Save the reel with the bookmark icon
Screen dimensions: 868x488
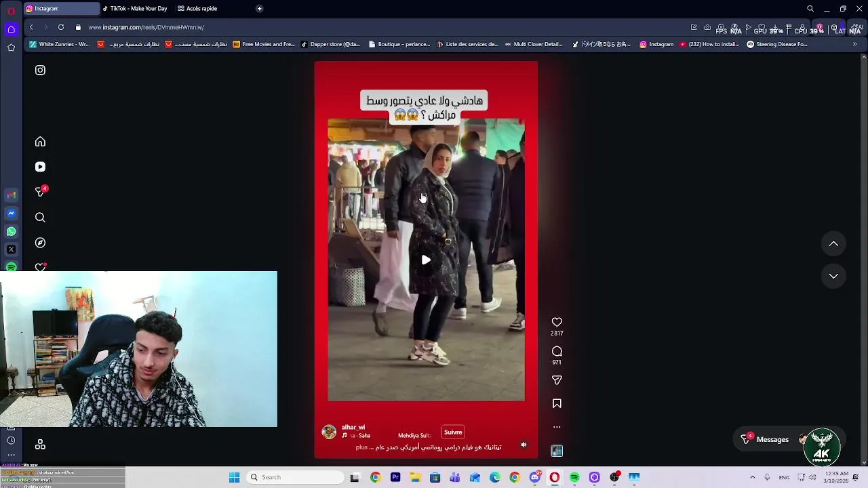tap(557, 403)
